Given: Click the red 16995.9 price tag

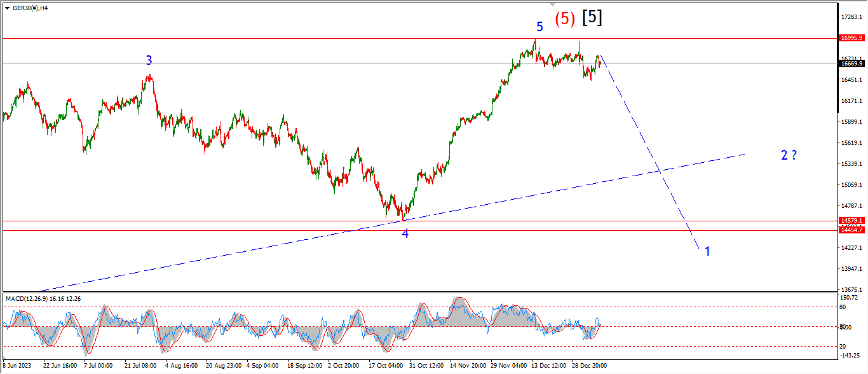Looking at the screenshot, I should (851, 38).
